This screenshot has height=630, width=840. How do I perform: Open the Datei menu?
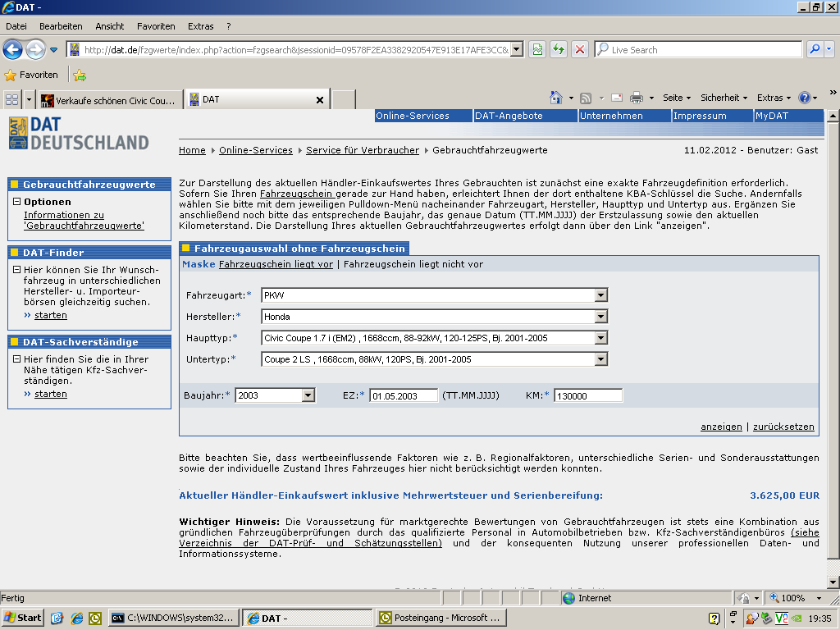click(16, 26)
